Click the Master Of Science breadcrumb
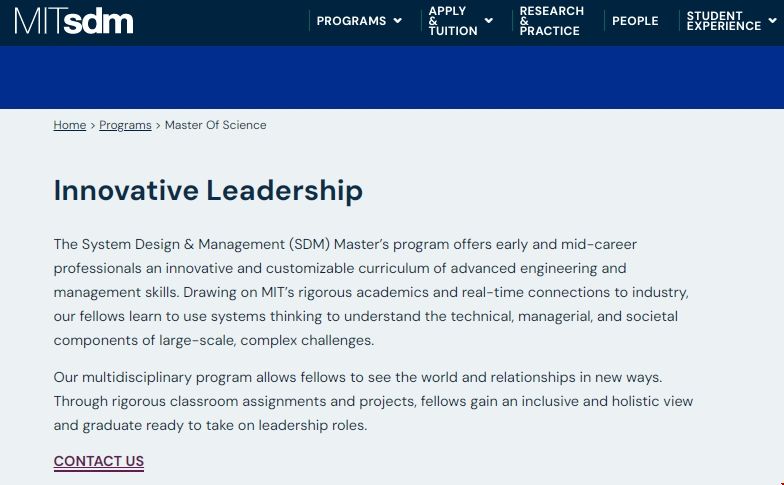Viewport: 784px width, 485px height. coord(215,125)
